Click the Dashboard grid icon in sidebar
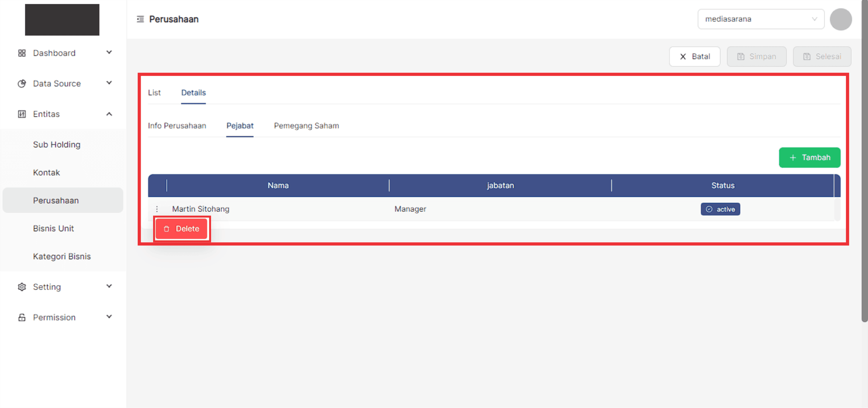 pyautogui.click(x=22, y=53)
